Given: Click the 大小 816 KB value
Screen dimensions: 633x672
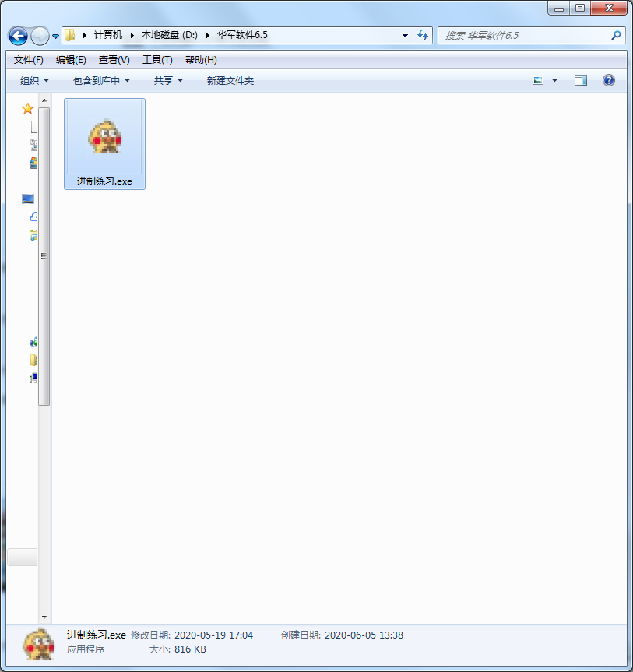Looking at the screenshot, I should [x=190, y=649].
